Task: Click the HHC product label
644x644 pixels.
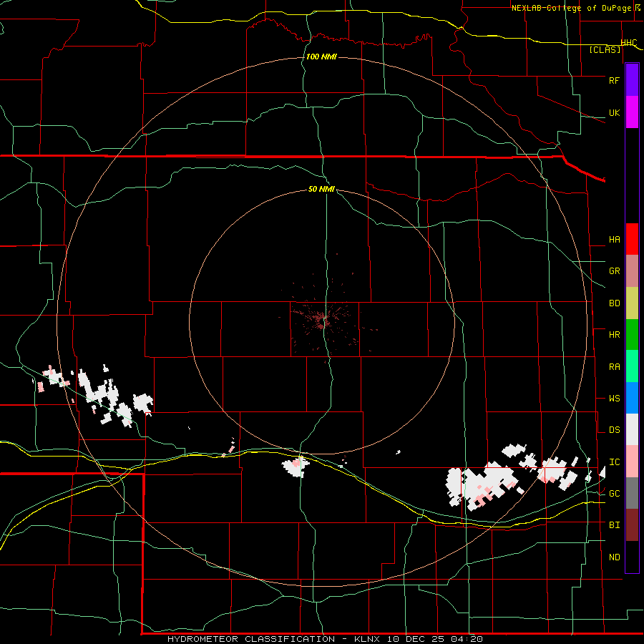Action: tap(629, 43)
